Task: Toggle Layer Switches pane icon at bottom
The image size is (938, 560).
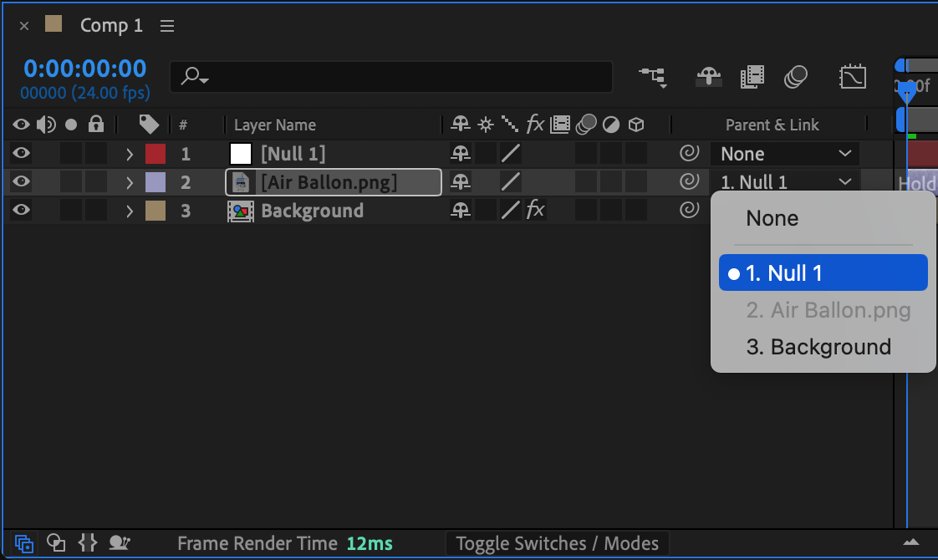Action: click(24, 543)
